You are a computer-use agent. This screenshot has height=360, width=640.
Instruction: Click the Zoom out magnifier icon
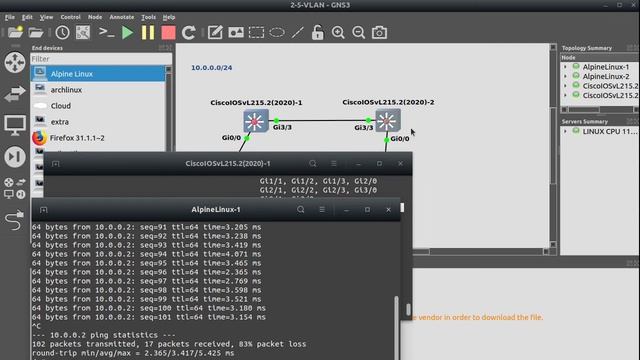[x=358, y=32]
